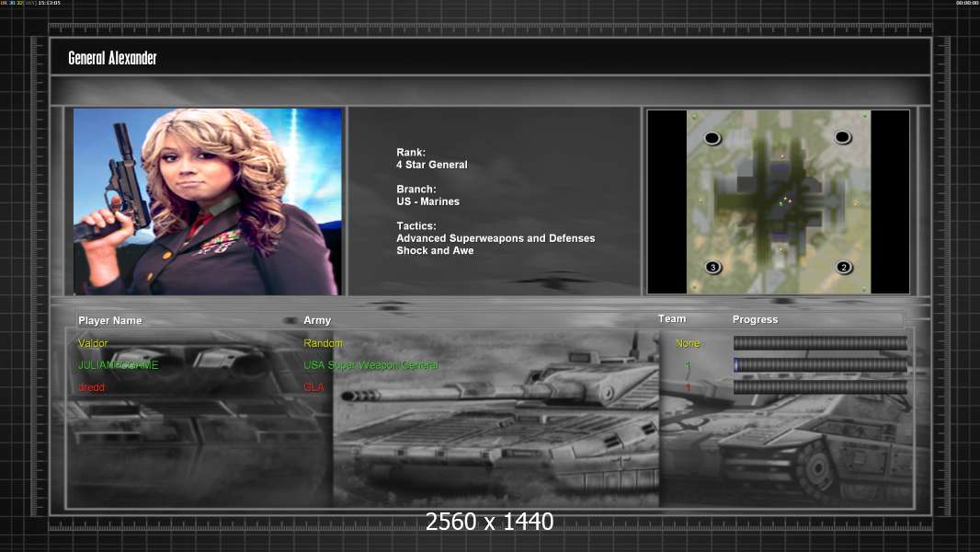Click start position marker 3 on the minimap
Viewport: 980px width, 552px height.
click(712, 268)
